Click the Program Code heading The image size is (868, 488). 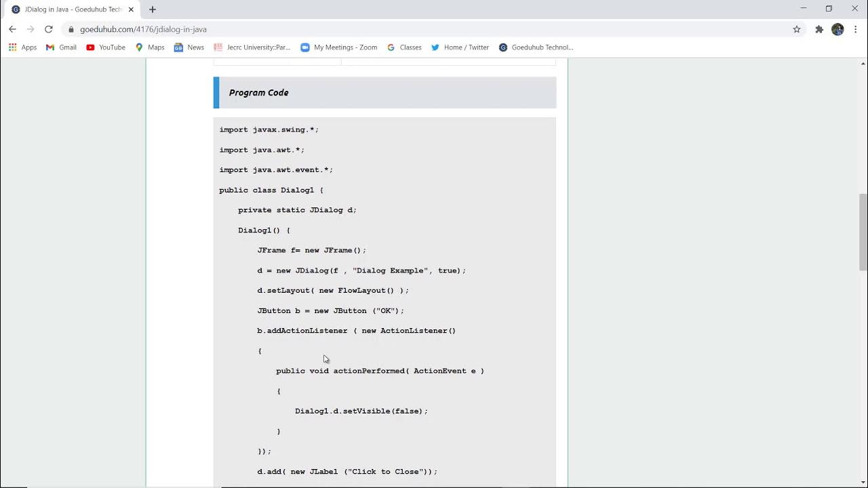tap(258, 93)
